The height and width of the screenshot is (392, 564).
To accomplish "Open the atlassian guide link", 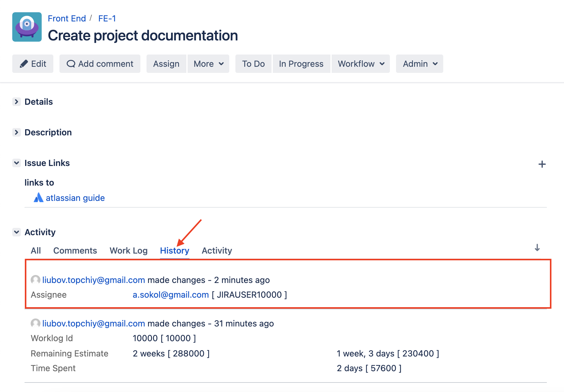I will [75, 198].
